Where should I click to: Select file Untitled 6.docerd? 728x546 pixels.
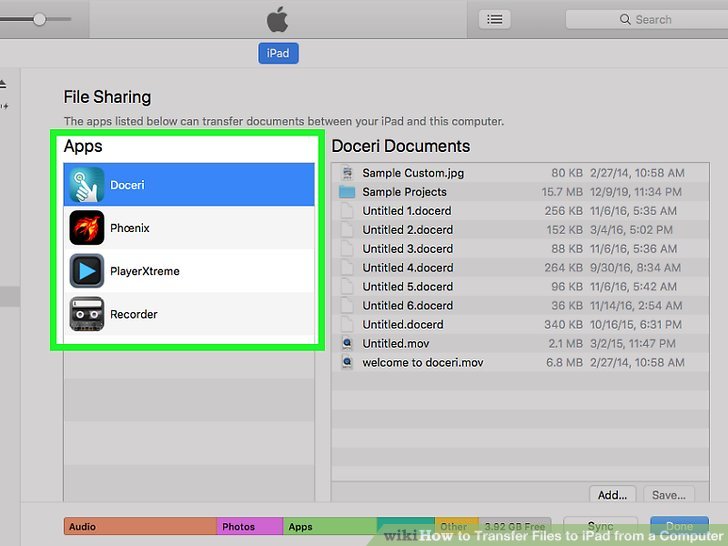click(x=408, y=306)
